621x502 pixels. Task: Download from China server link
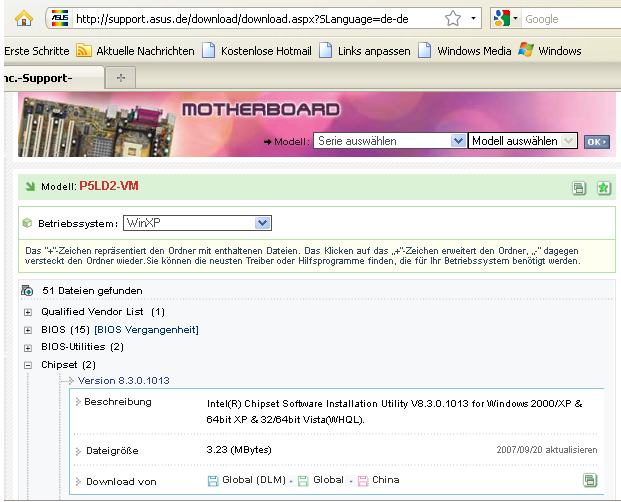pyautogui.click(x=386, y=480)
